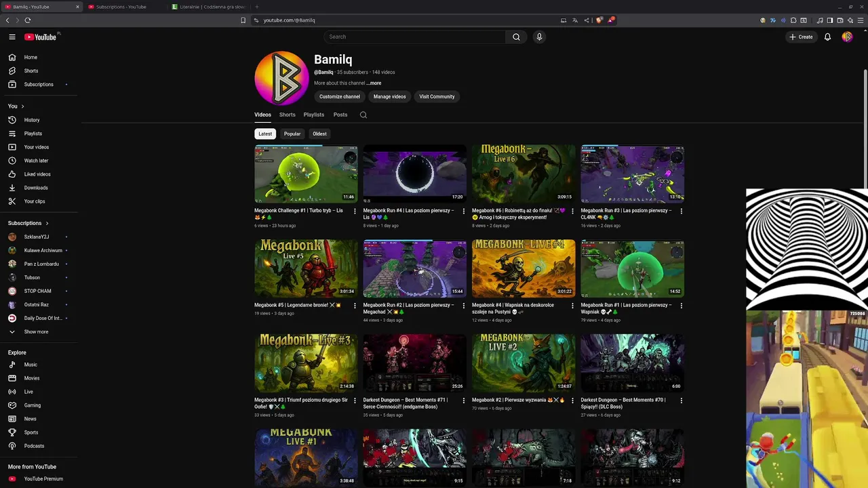Open Megabonk #2 Pierwsze wyzwania video title
This screenshot has height=488, width=868.
coord(518,400)
